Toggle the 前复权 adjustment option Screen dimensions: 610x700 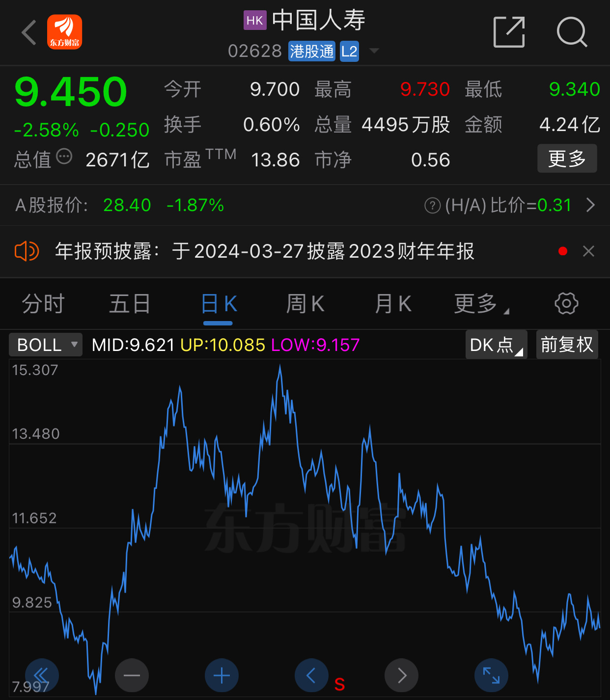[567, 345]
